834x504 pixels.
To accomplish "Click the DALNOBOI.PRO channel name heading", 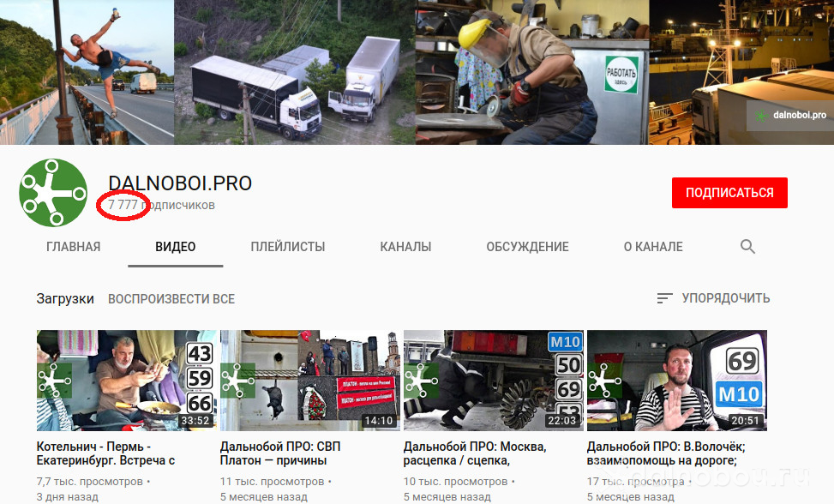I will (180, 183).
